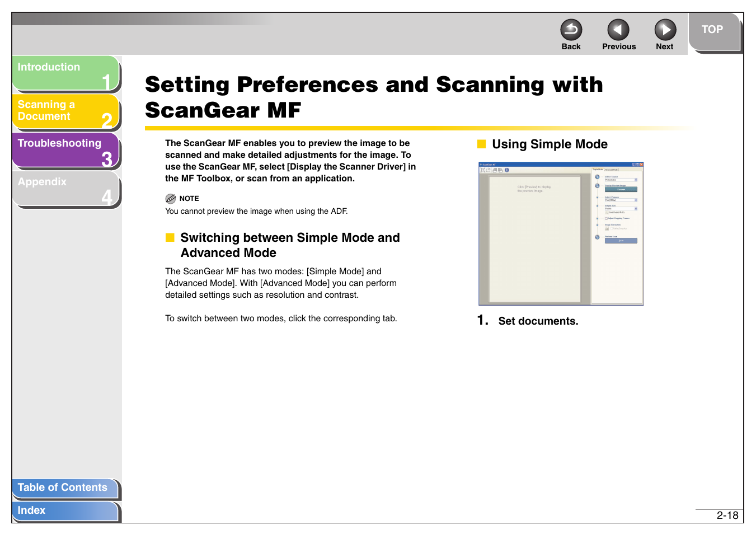Open the Select Source dropdown in ScanGear

[x=621, y=180]
